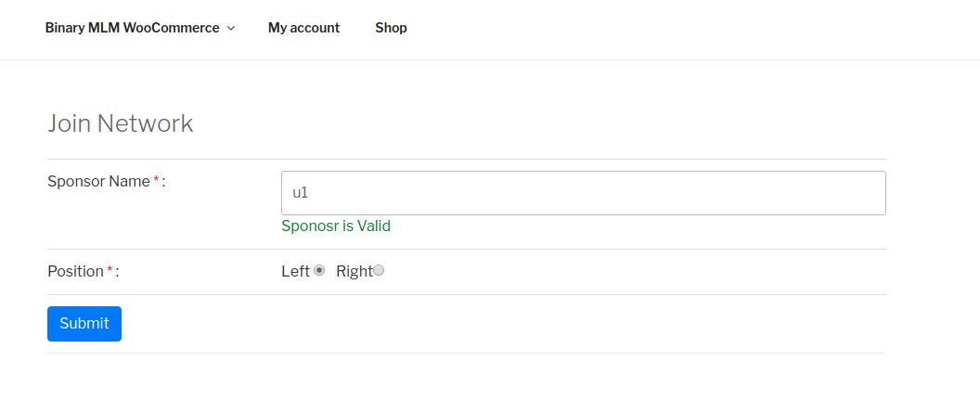
Task: Click the divider line under Submit button
Action: point(466,353)
